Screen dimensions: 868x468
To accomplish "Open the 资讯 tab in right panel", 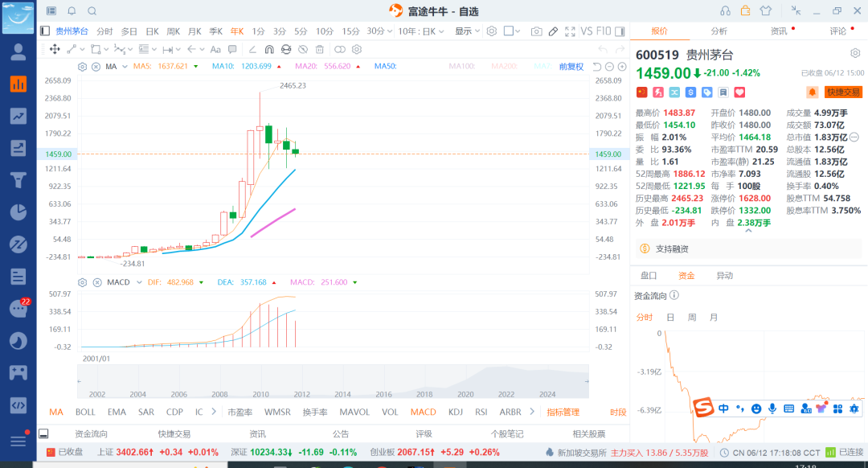I will coord(779,31).
